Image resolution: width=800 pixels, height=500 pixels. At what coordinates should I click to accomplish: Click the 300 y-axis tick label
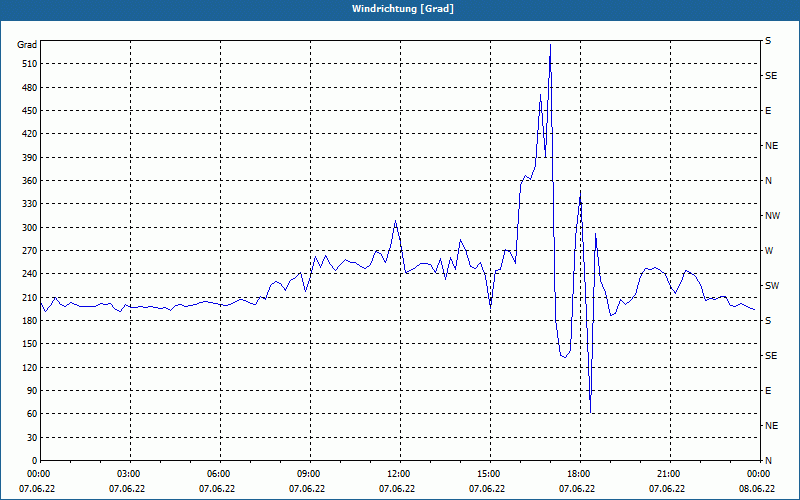(x=30, y=228)
